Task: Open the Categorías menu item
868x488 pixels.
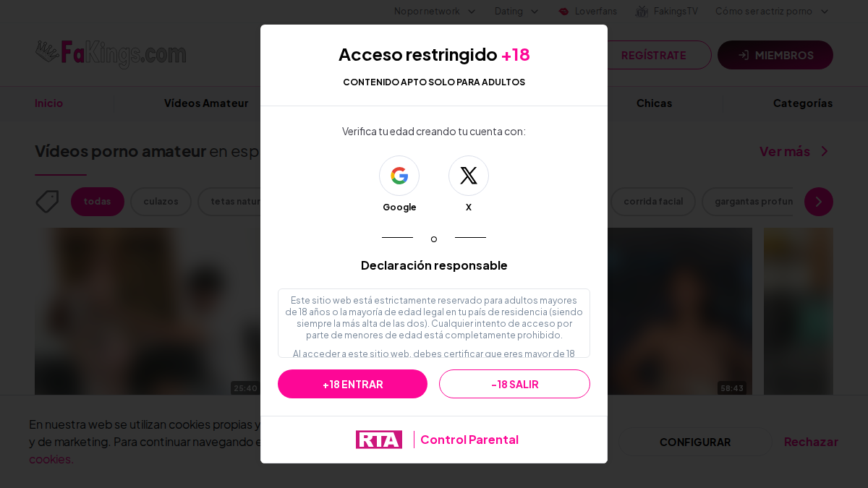Action: 803,103
